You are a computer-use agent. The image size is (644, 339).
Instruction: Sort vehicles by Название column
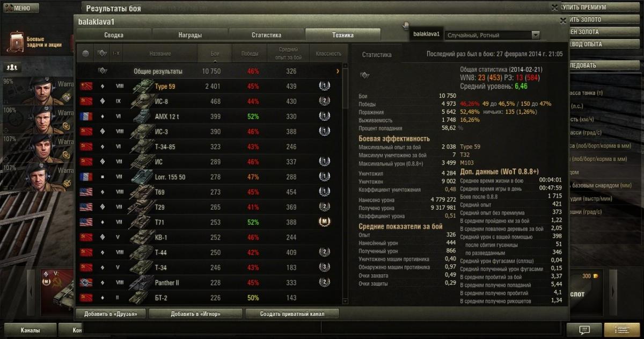(x=160, y=53)
